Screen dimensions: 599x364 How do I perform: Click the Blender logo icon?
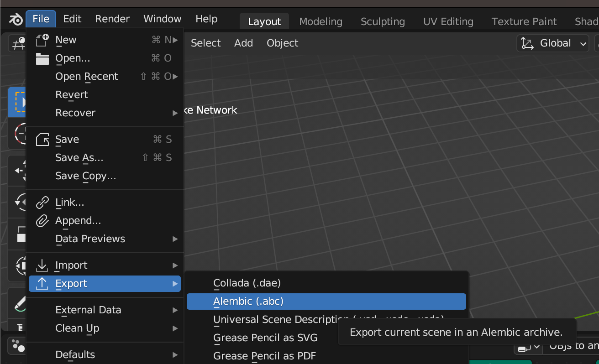point(16,19)
